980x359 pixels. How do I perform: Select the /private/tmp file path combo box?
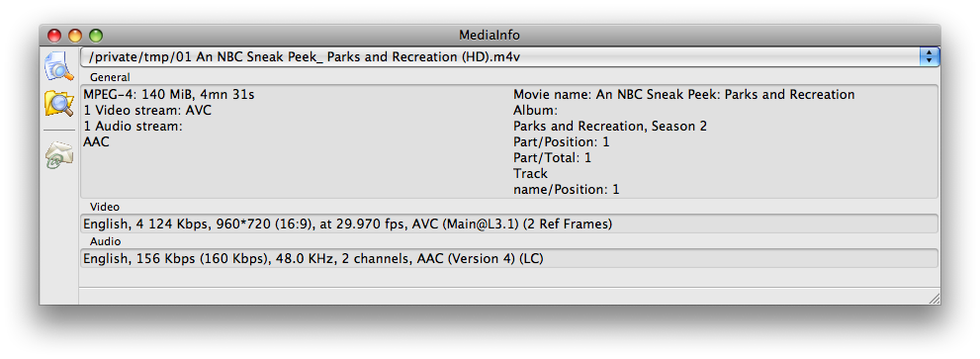(x=509, y=57)
